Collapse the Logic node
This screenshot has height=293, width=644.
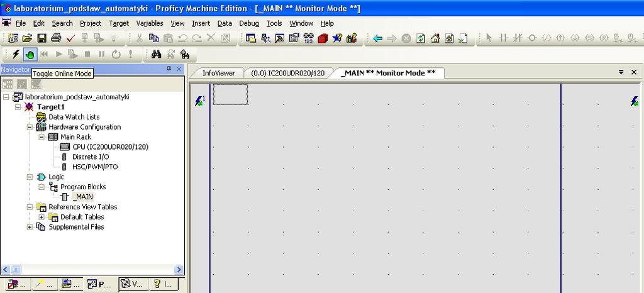click(x=30, y=177)
